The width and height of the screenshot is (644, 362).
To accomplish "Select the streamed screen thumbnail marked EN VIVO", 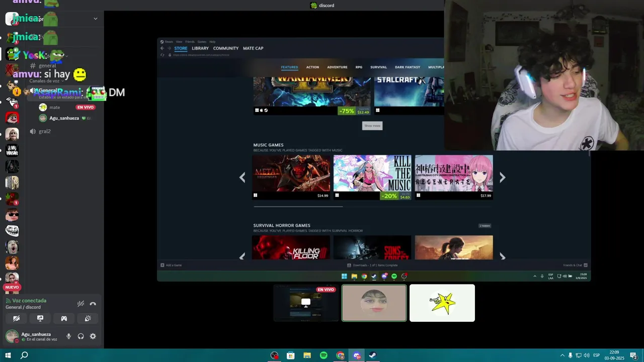I will tap(306, 303).
